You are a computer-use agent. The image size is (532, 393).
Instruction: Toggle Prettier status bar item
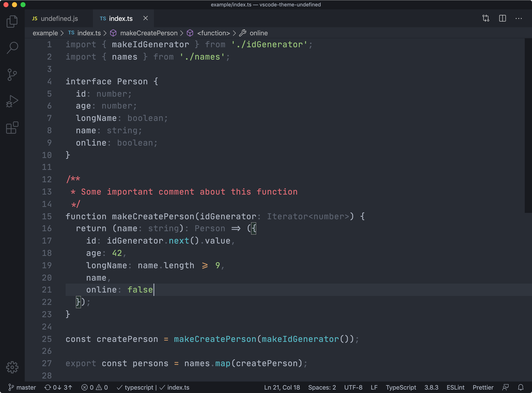[x=483, y=387]
